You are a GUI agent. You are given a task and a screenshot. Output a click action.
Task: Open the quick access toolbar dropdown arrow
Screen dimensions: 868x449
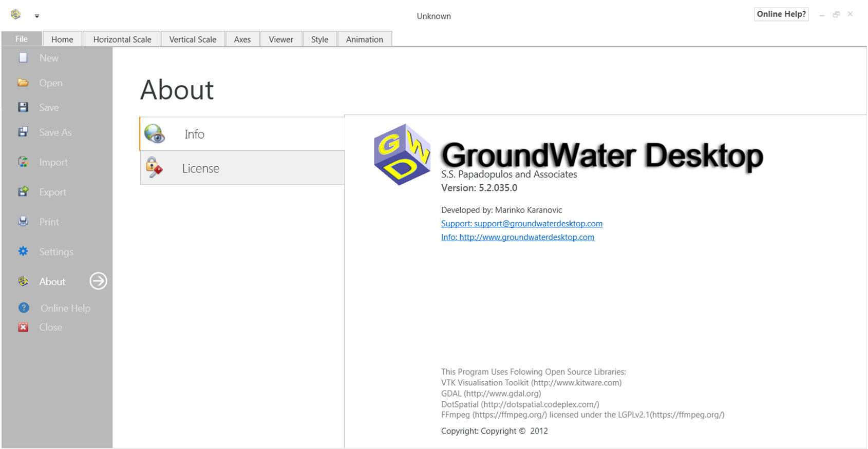tap(37, 16)
